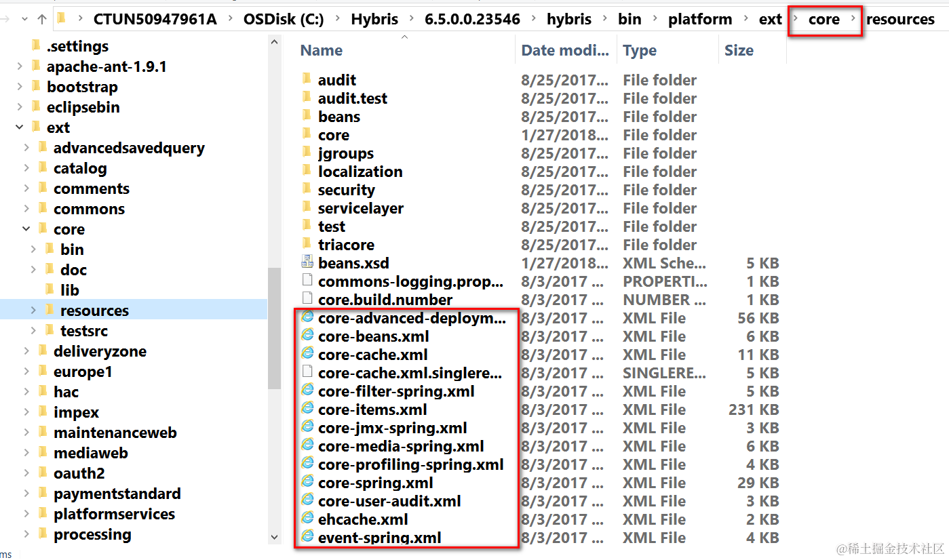Select core-media-spring.xml file name
Screen dimensions: 949x560
[401, 446]
